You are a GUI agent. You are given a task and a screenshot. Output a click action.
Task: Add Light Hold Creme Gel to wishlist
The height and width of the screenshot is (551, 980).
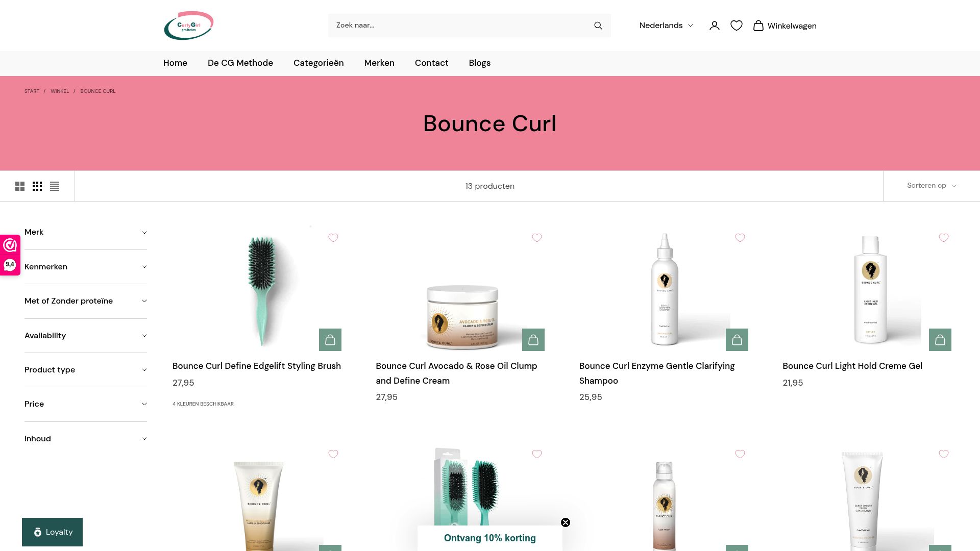pyautogui.click(x=944, y=238)
